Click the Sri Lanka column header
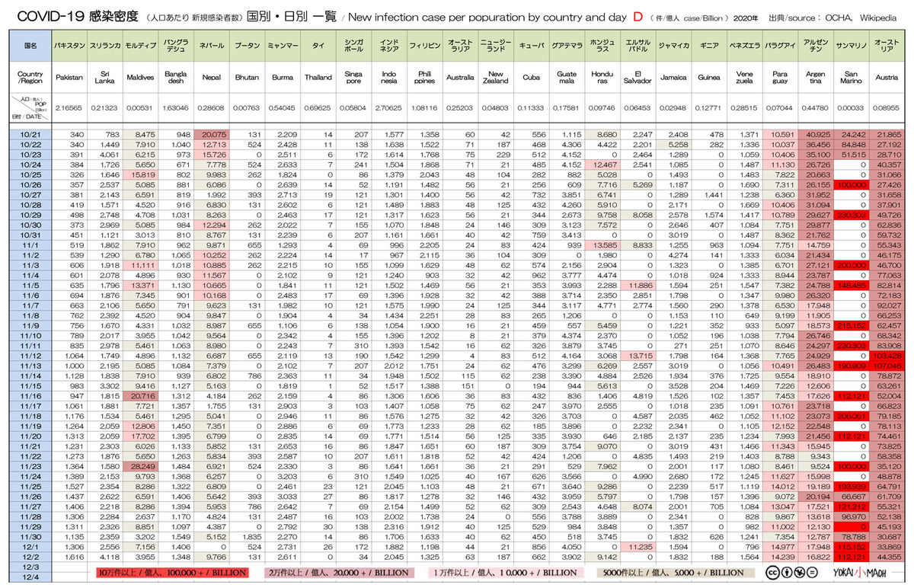Image resolution: width=914 pixels, height=588 pixels. (x=105, y=78)
